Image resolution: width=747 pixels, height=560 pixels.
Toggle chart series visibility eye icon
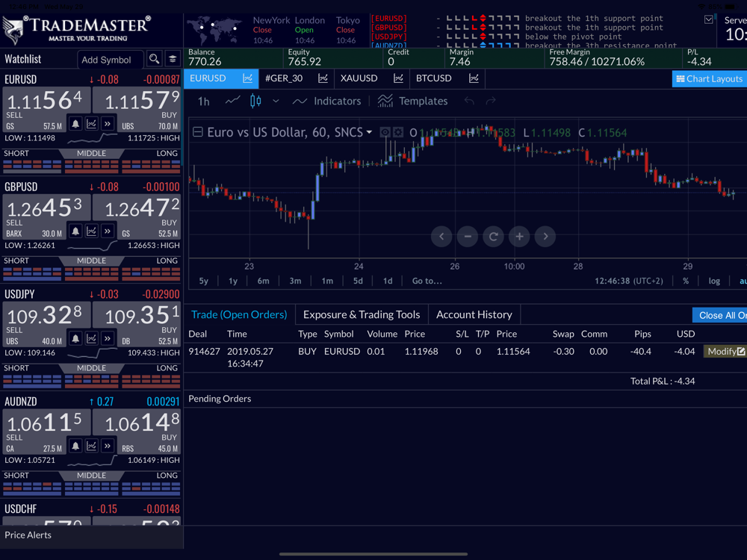[x=385, y=132]
